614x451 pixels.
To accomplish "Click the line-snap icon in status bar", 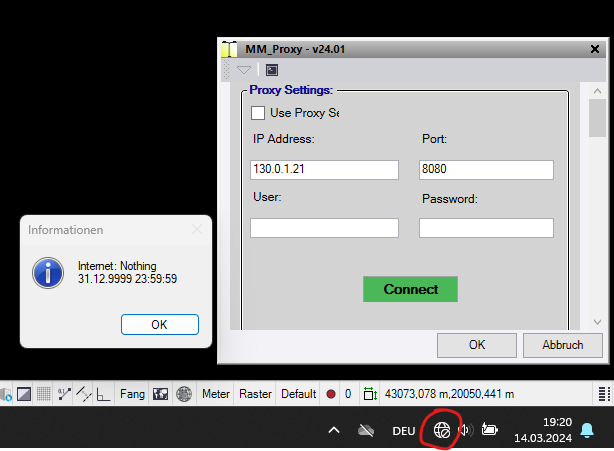I will click(83, 394).
